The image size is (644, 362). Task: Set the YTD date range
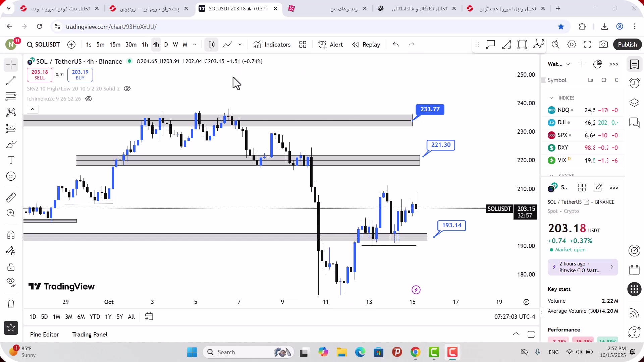pyautogui.click(x=95, y=317)
